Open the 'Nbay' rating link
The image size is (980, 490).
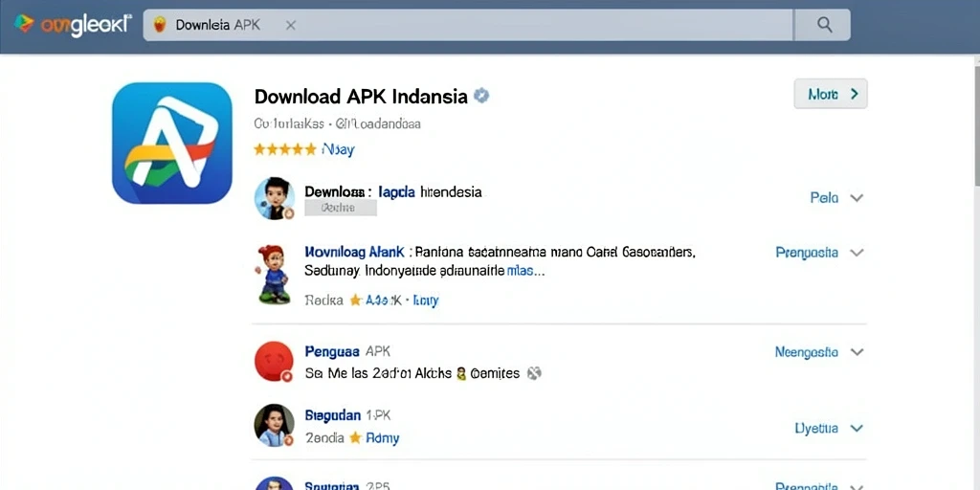(x=338, y=150)
